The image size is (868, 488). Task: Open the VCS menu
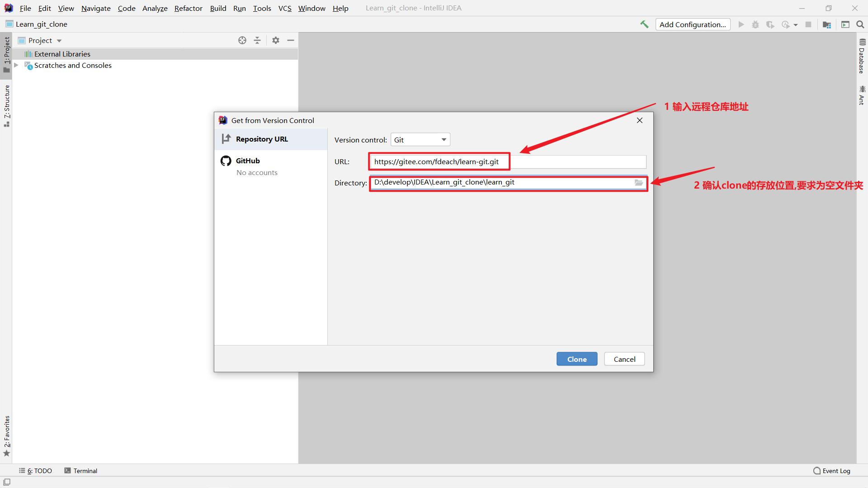coord(285,8)
